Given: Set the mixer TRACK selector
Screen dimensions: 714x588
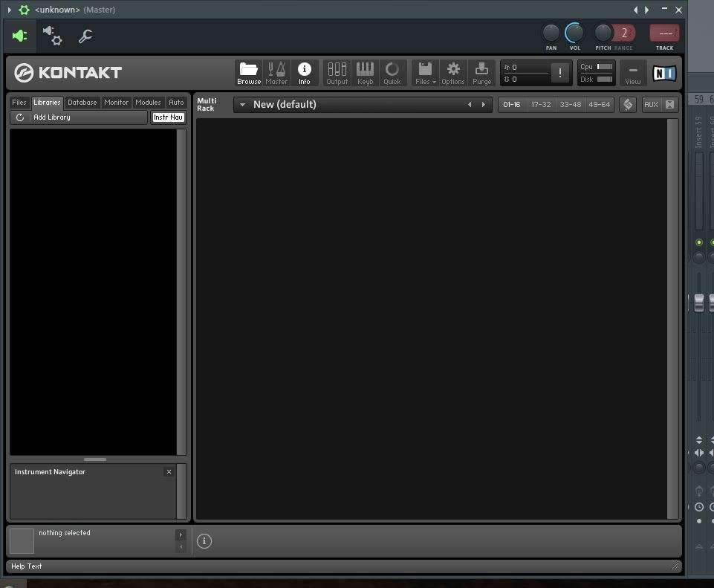Looking at the screenshot, I should click(x=664, y=33).
